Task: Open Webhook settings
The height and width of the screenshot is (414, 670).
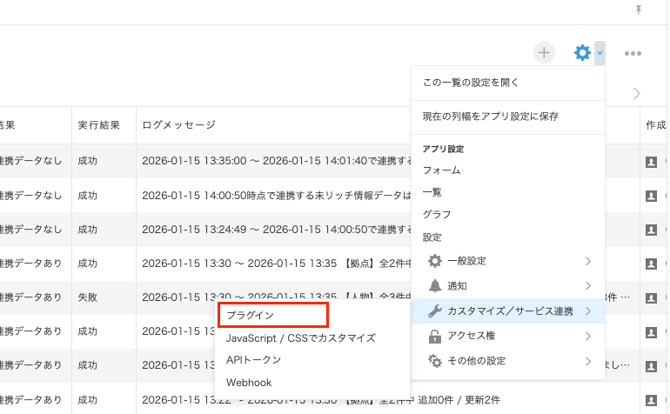Action: click(x=249, y=383)
